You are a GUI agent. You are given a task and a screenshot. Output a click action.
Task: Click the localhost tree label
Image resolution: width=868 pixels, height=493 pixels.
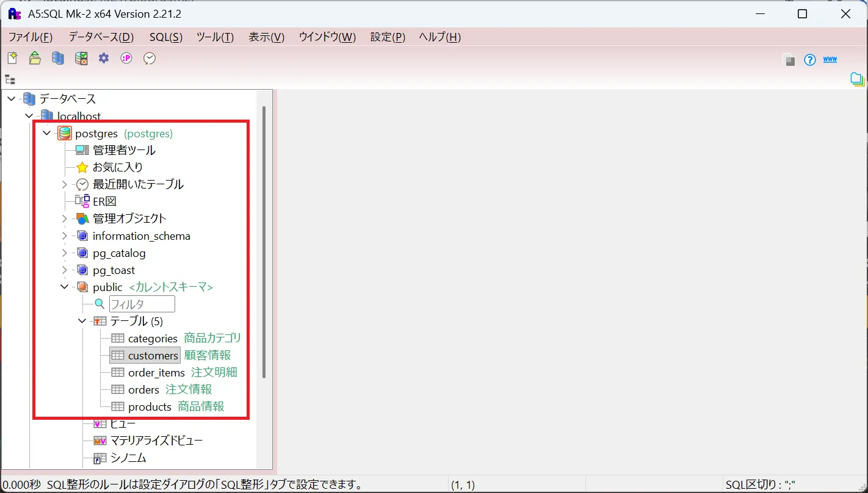point(79,116)
